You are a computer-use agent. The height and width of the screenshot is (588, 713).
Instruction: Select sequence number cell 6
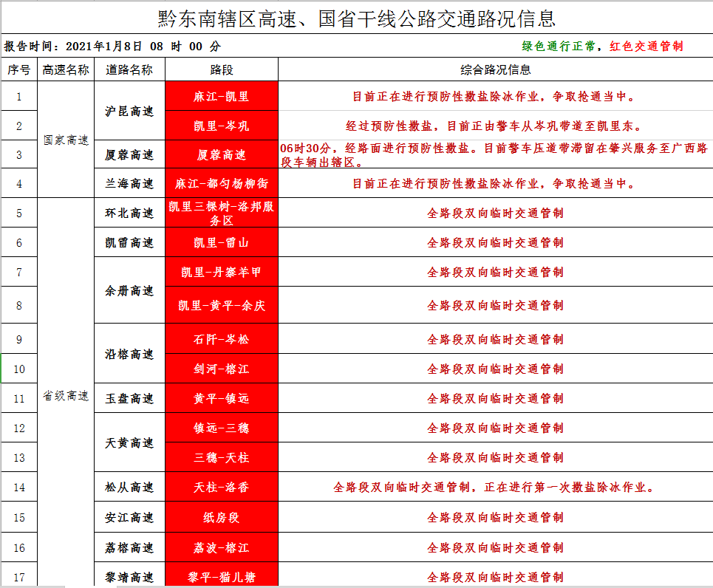tap(19, 242)
